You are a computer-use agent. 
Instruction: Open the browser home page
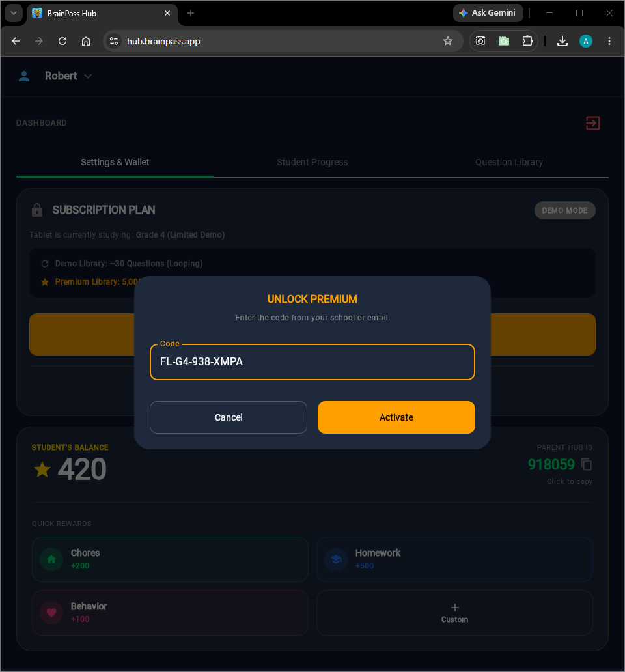click(x=86, y=41)
